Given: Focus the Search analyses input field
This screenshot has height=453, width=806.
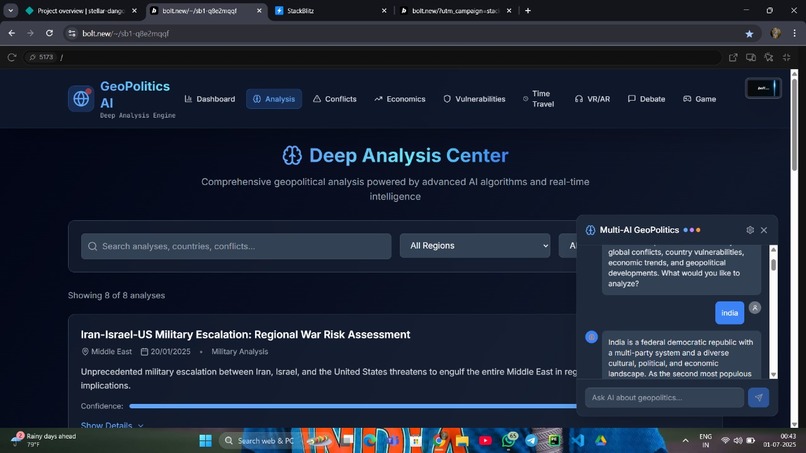Looking at the screenshot, I should pyautogui.click(x=236, y=246).
